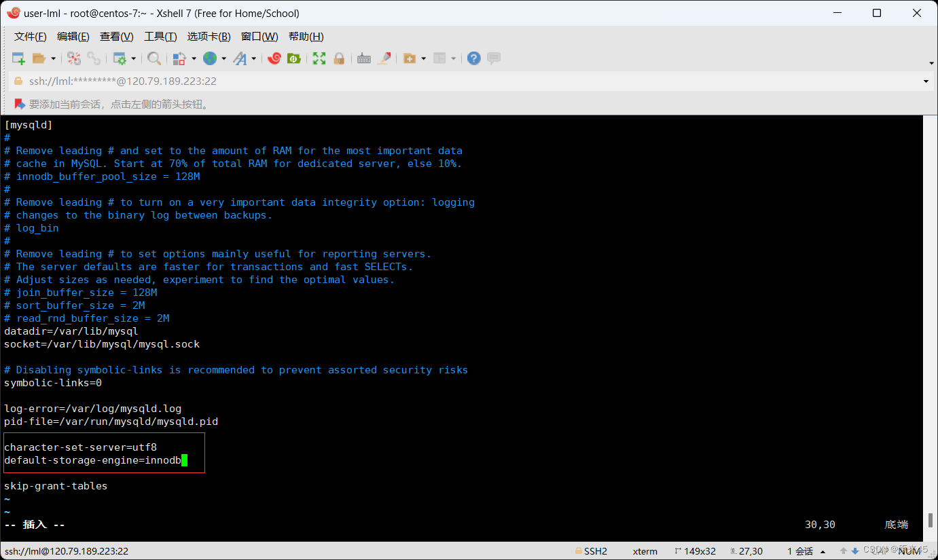The height and width of the screenshot is (560, 938).
Task: Click the '-- 插入 --' vim mode indicator
Action: [x=35, y=525]
